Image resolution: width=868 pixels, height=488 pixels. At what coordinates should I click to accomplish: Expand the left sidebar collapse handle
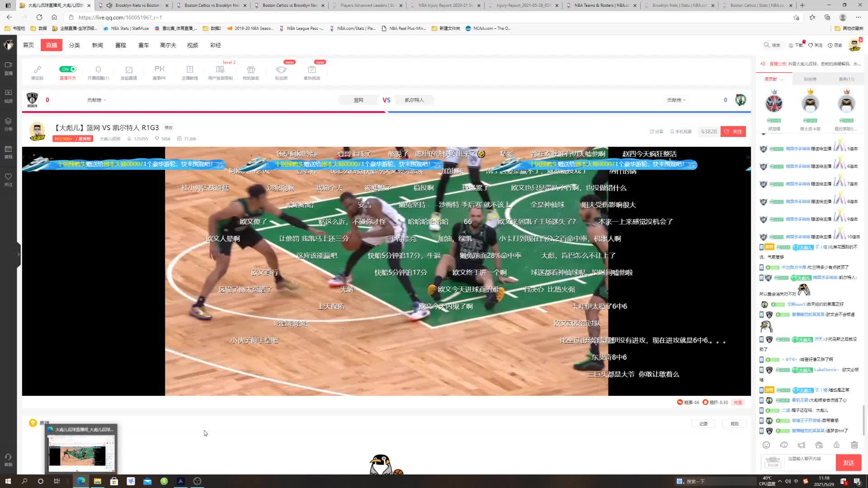[x=19, y=254]
